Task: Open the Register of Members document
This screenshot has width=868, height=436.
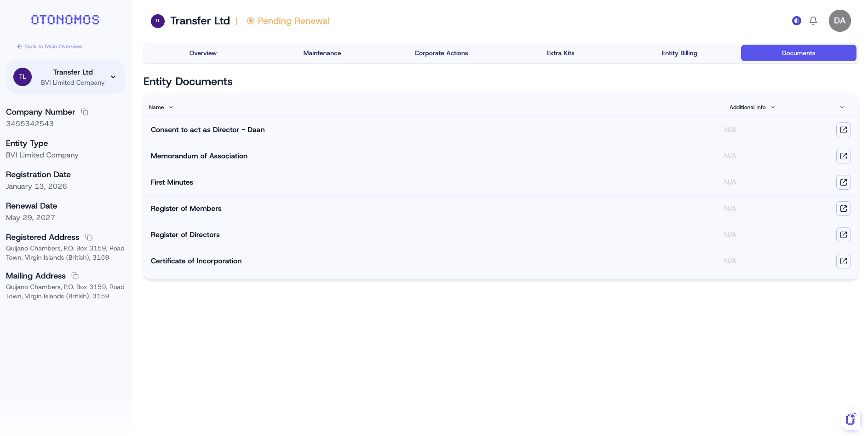Action: (x=843, y=209)
